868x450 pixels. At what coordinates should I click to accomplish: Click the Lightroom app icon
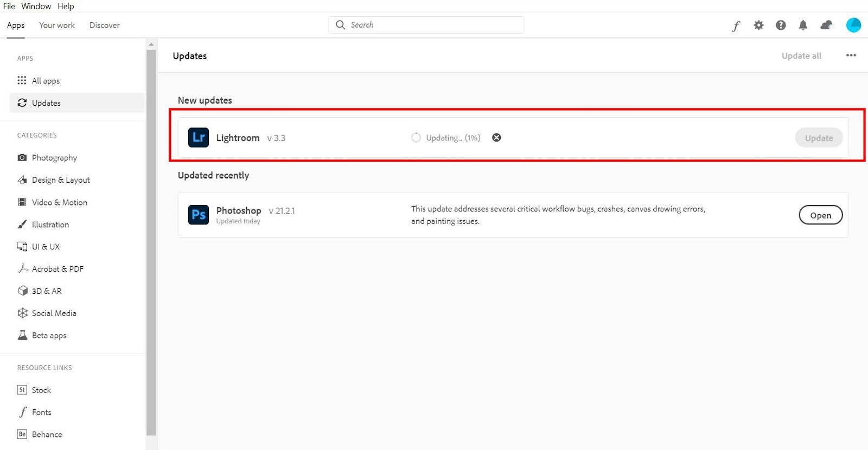point(199,138)
